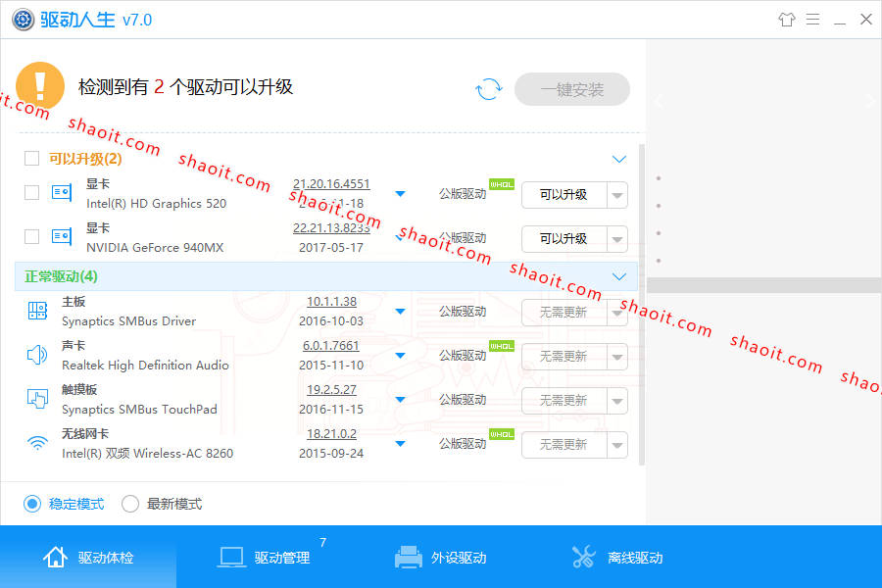882x588 pixels.
Task: Click the WHQL badge on Realtek Audio row
Action: tap(502, 346)
